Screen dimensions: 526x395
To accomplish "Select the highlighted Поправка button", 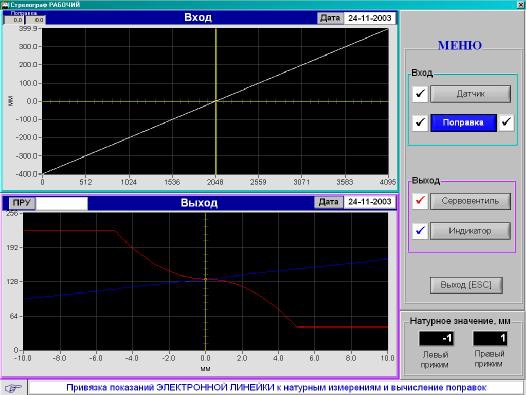I will pos(463,123).
